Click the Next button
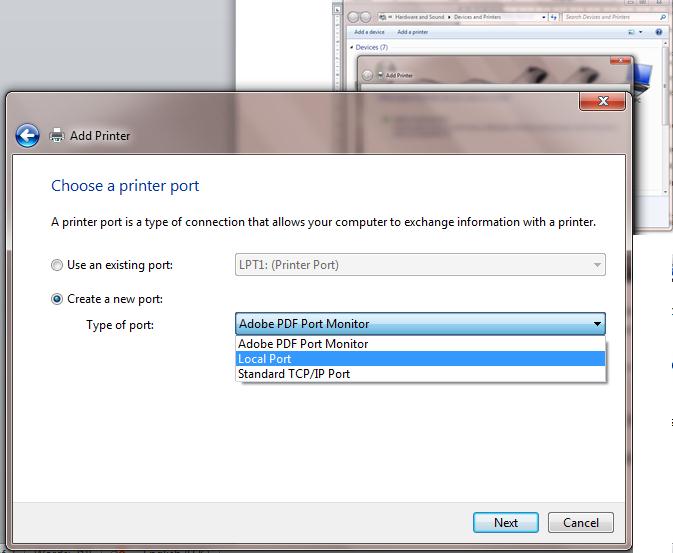 [x=506, y=522]
